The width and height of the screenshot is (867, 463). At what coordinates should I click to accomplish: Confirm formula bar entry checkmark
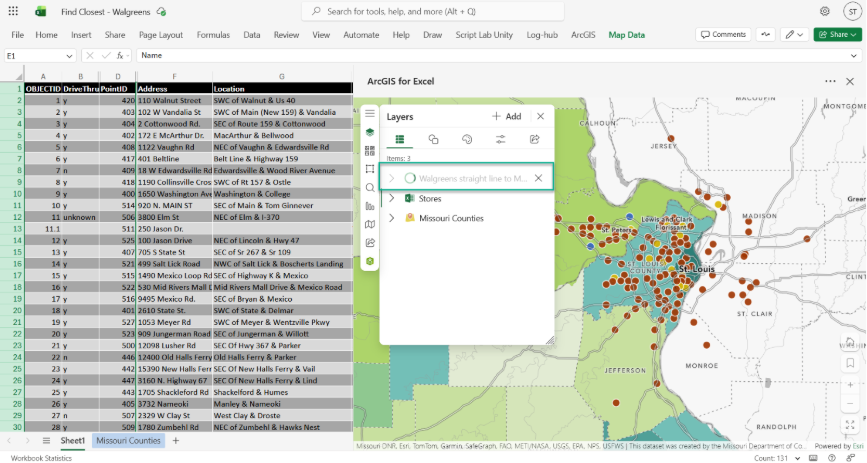point(106,55)
